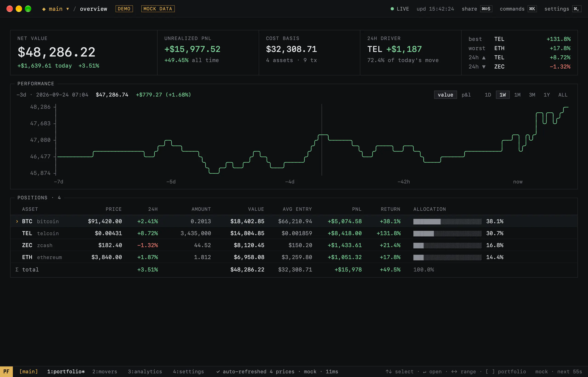Click the chart crosshair at -3d
588x377 pixels.
pos(322,140)
